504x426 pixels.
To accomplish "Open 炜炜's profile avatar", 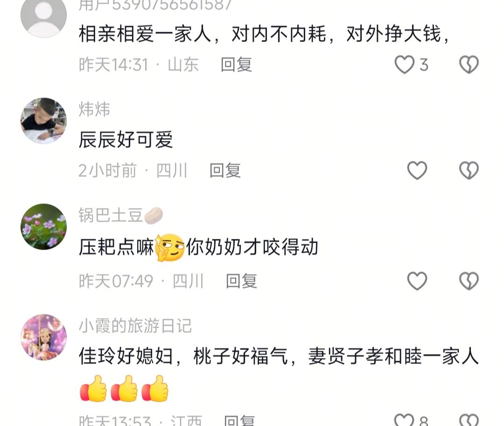I will [44, 120].
